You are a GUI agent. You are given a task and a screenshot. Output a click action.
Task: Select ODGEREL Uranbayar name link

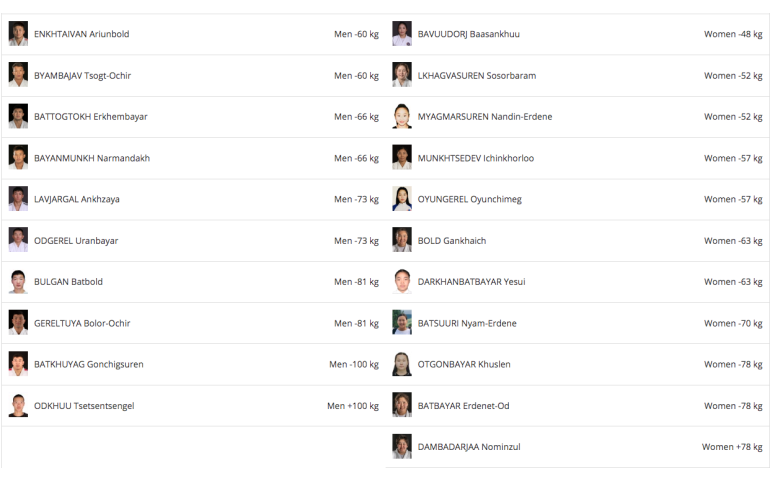tap(77, 241)
